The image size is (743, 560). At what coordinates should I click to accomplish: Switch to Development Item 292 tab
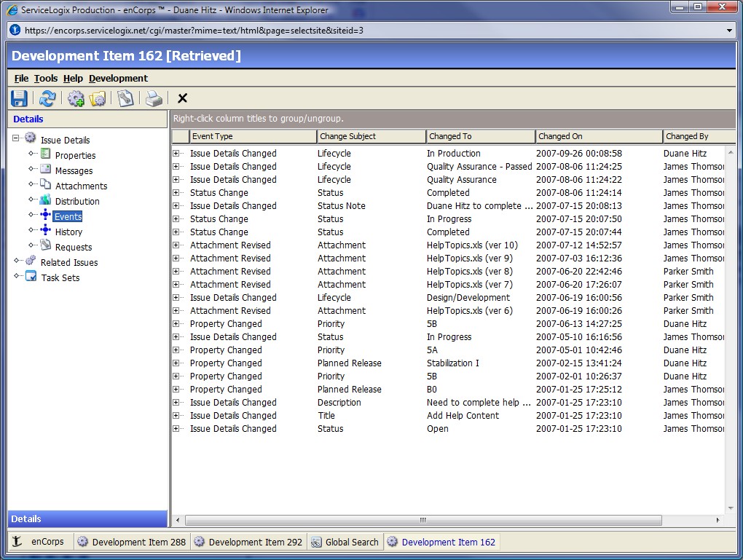coord(249,542)
